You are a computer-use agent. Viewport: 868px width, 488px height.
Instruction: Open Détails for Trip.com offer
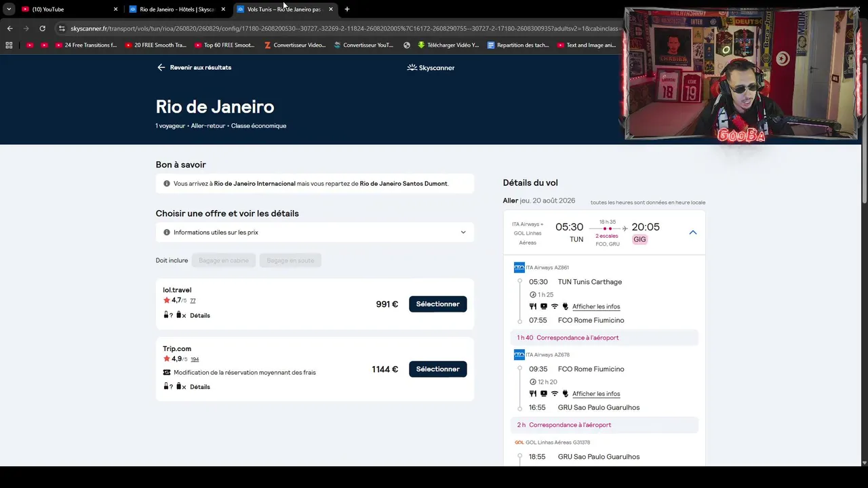(x=200, y=387)
